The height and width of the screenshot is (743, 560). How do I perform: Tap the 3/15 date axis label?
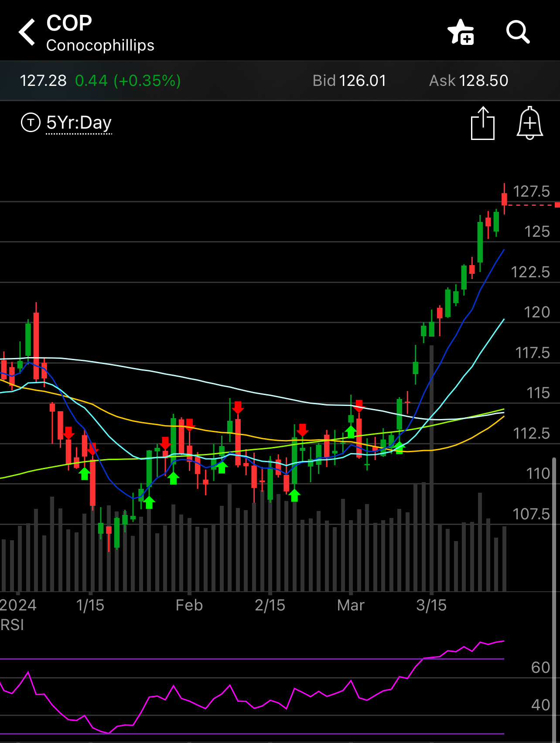tap(431, 605)
